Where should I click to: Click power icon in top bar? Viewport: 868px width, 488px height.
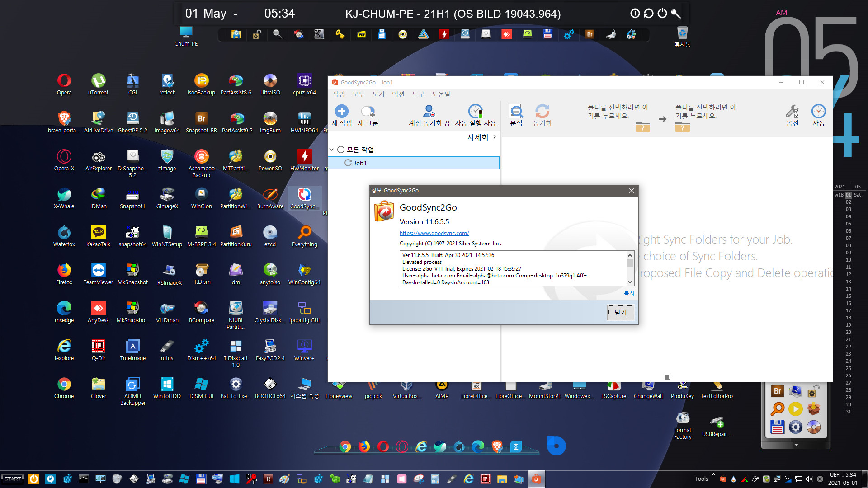coord(662,13)
